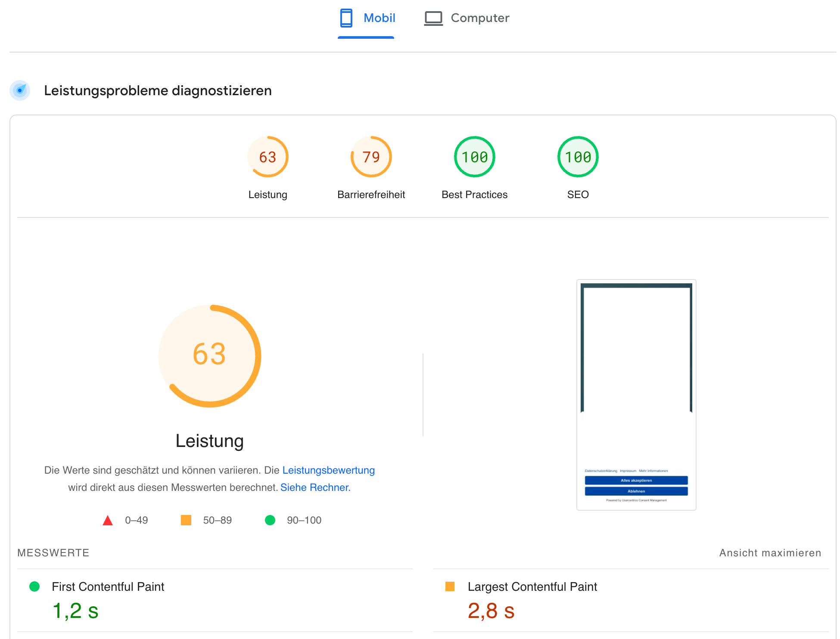
Task: Click the Leistungsprobleme diagnostizieren heading
Action: tap(158, 90)
